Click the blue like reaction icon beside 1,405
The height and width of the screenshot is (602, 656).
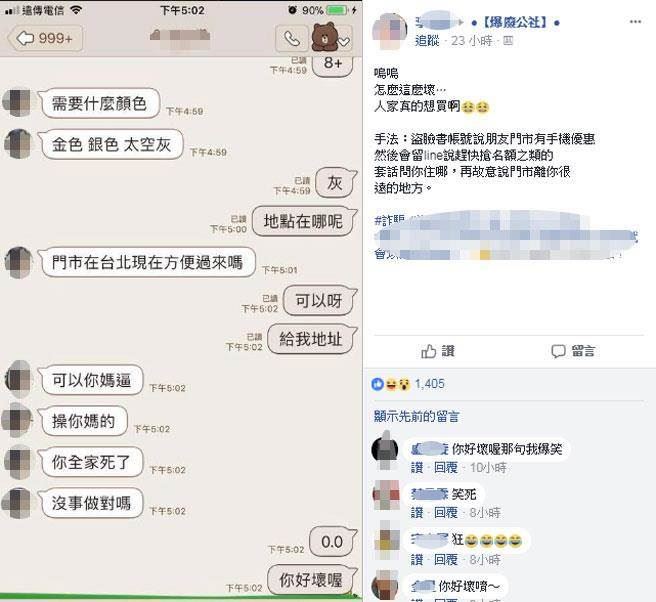[377, 384]
